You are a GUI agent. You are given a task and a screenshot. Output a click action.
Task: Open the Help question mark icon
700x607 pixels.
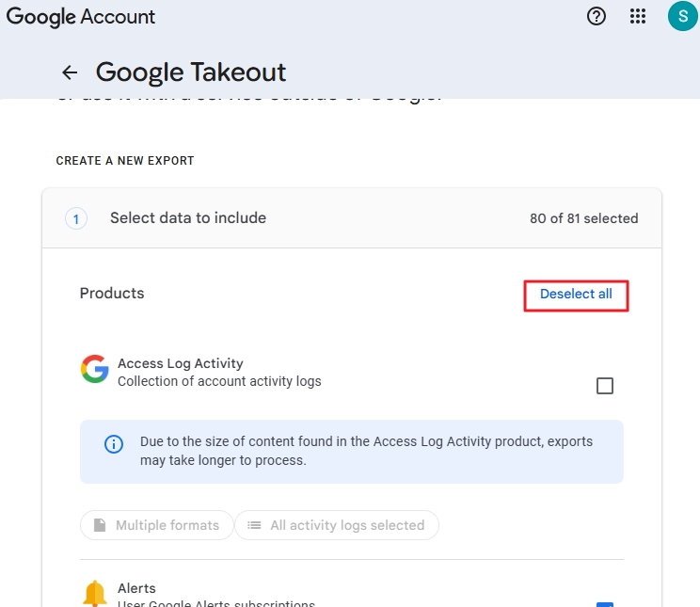pos(596,17)
